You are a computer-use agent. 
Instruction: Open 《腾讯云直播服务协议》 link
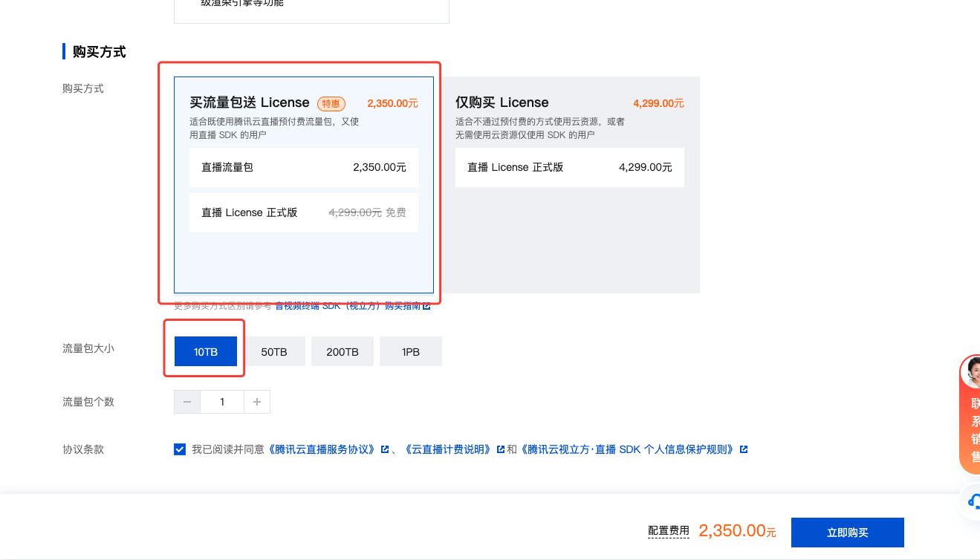click(322, 449)
